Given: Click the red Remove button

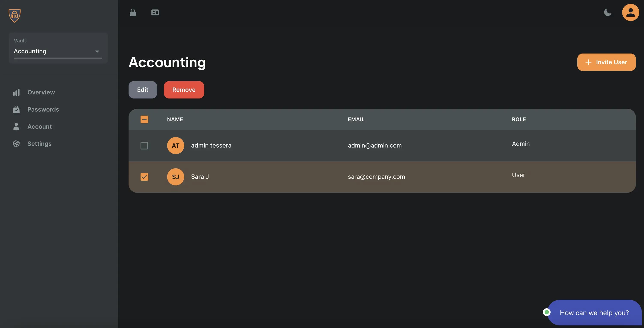Looking at the screenshot, I should coord(184,90).
